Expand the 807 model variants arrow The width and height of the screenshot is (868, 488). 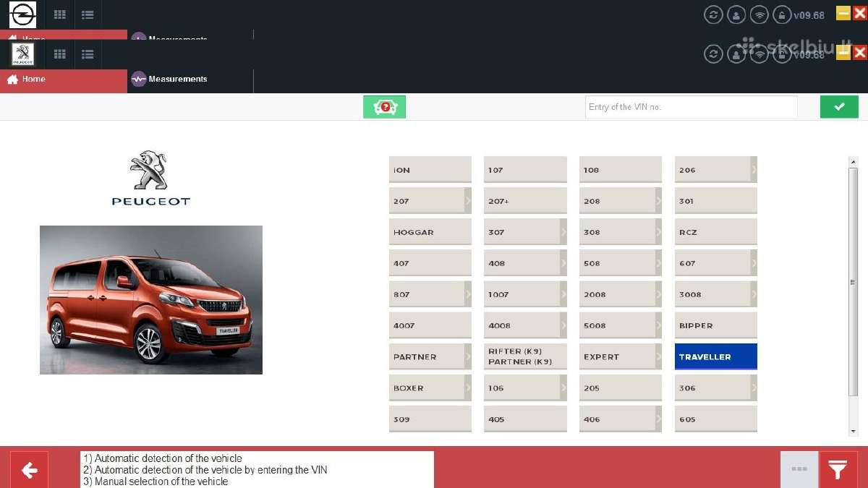click(468, 294)
